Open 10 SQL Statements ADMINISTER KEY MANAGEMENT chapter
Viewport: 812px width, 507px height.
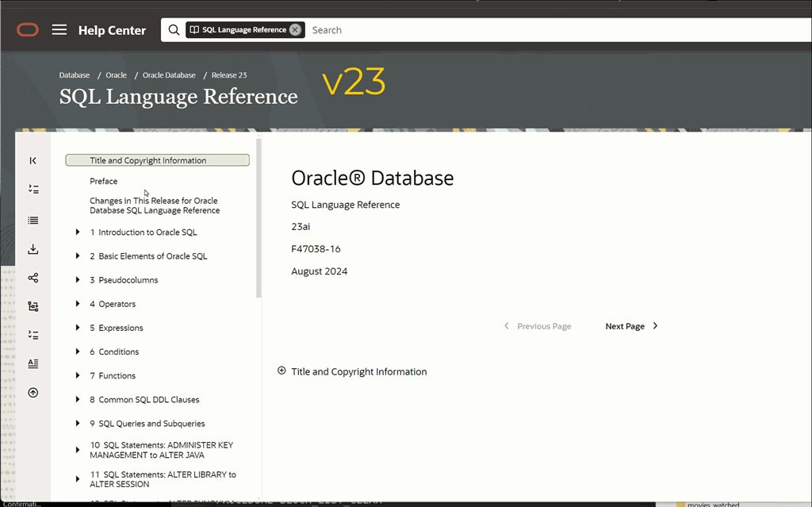point(162,450)
